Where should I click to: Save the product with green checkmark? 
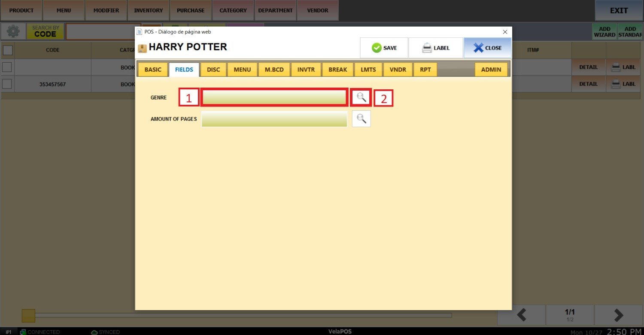pyautogui.click(x=384, y=48)
